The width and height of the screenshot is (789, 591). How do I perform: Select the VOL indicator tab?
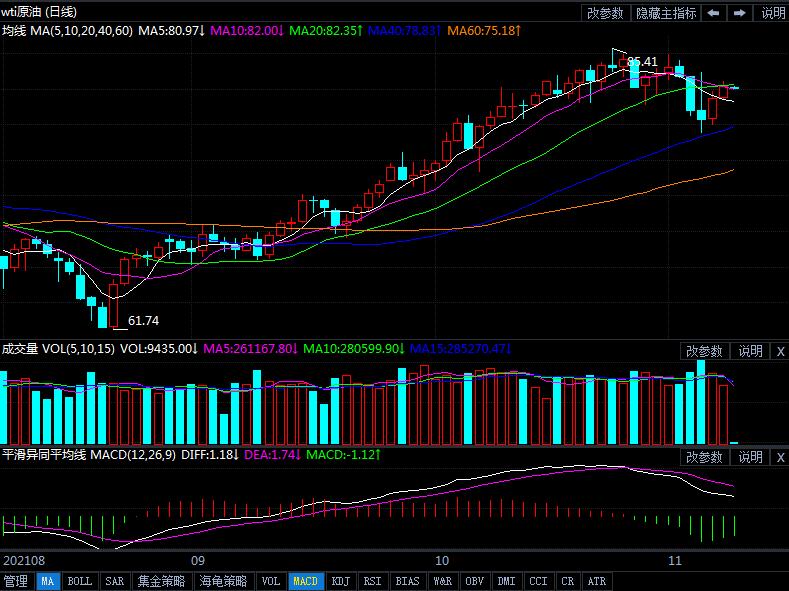point(271,581)
